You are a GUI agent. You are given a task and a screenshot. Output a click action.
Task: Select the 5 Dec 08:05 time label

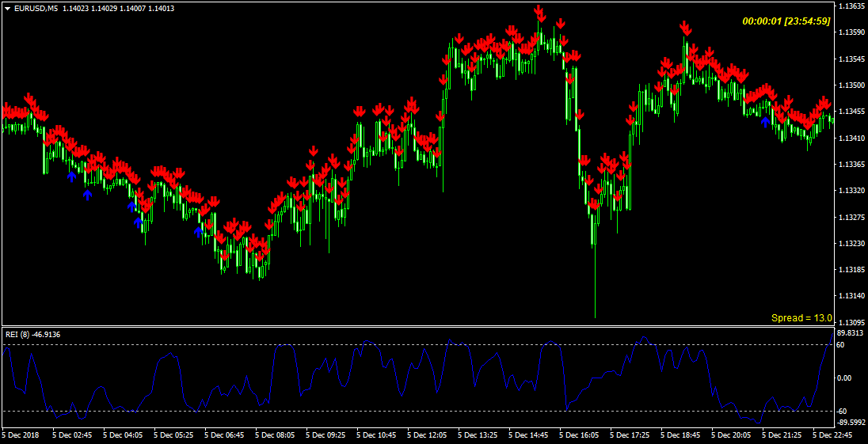tap(276, 435)
